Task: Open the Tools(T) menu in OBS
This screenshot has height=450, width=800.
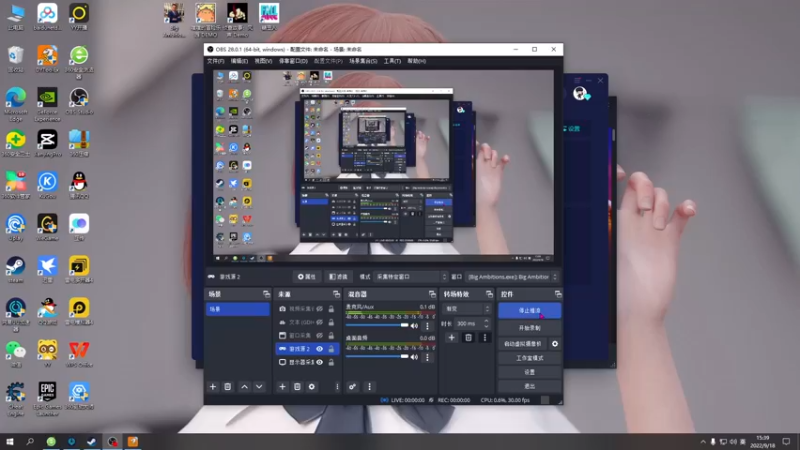Action: pos(392,61)
